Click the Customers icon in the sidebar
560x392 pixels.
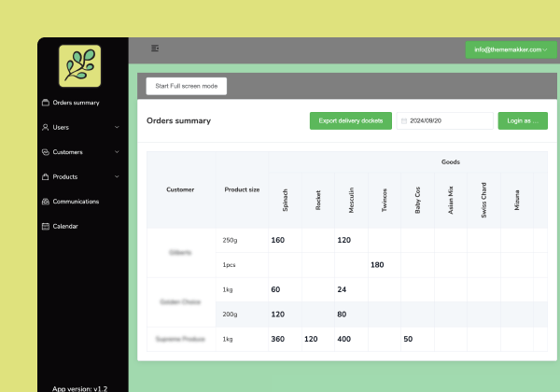point(46,152)
